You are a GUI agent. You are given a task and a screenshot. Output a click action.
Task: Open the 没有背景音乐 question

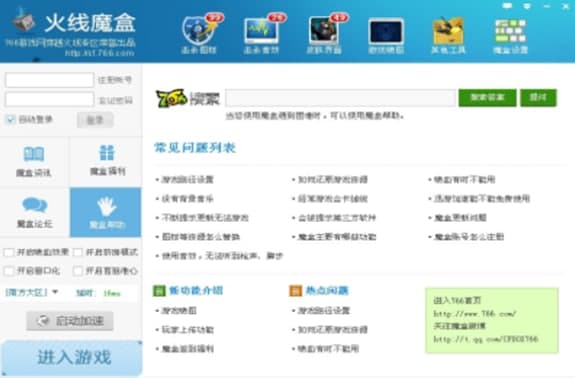click(187, 199)
